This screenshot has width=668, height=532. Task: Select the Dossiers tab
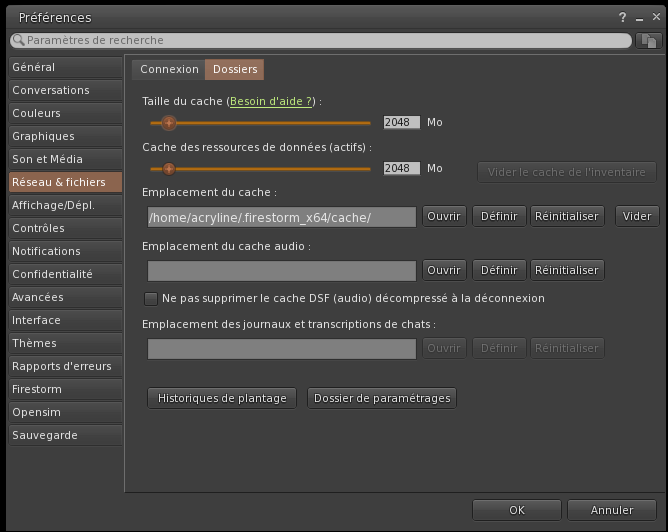tap(235, 69)
